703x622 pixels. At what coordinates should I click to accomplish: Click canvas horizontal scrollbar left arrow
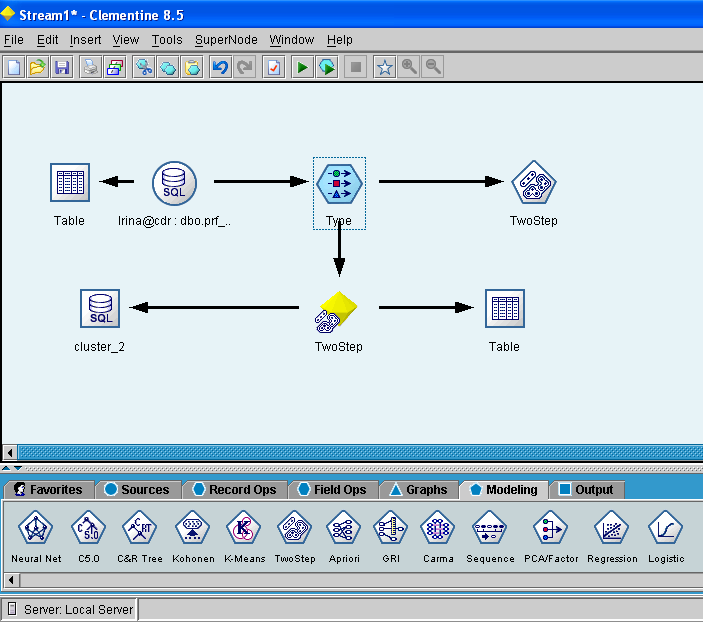[10, 452]
